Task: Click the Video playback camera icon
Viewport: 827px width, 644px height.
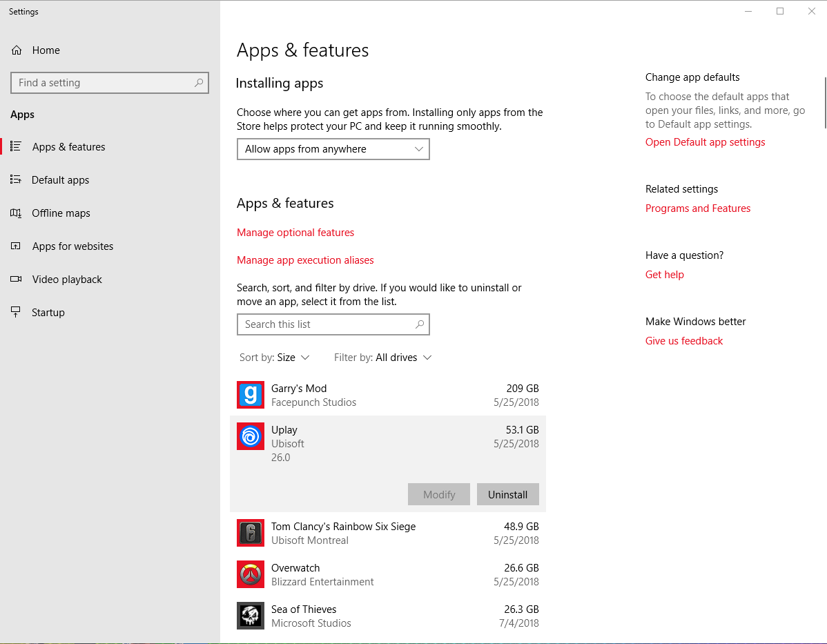Action: (x=16, y=279)
